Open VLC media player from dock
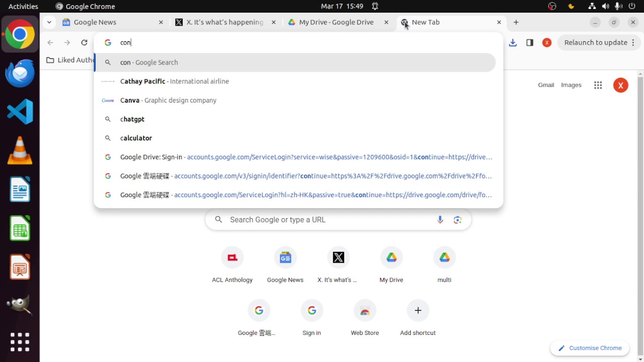The width and height of the screenshot is (644, 362). (x=20, y=151)
